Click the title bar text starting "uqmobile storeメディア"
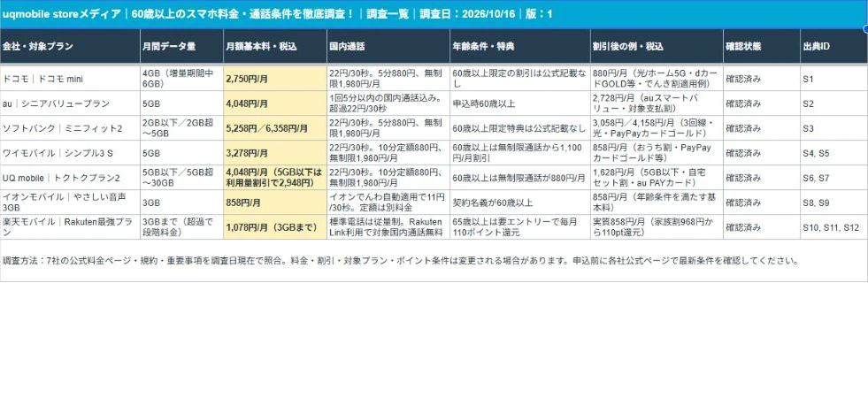This screenshot has width=868, height=413. 277,14
